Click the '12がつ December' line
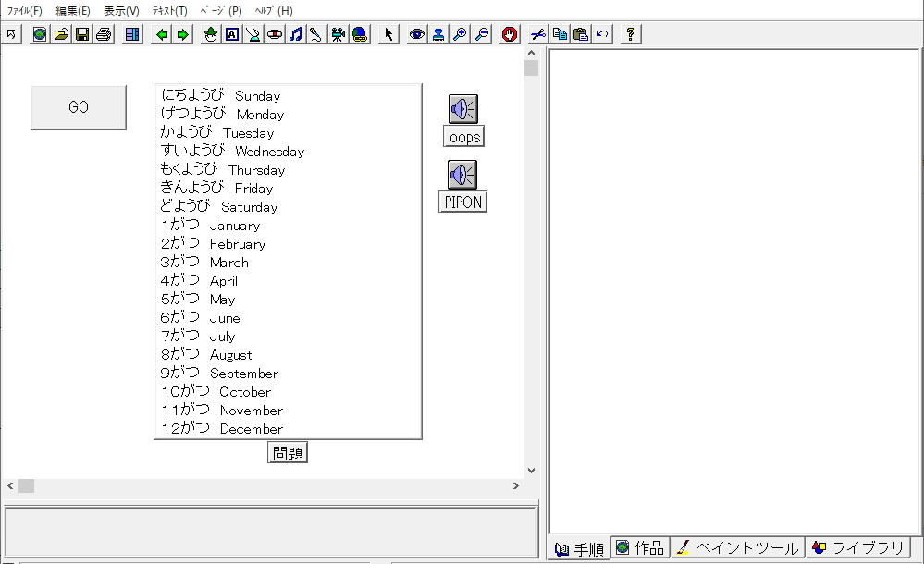Viewport: 924px width, 564px height. (222, 428)
